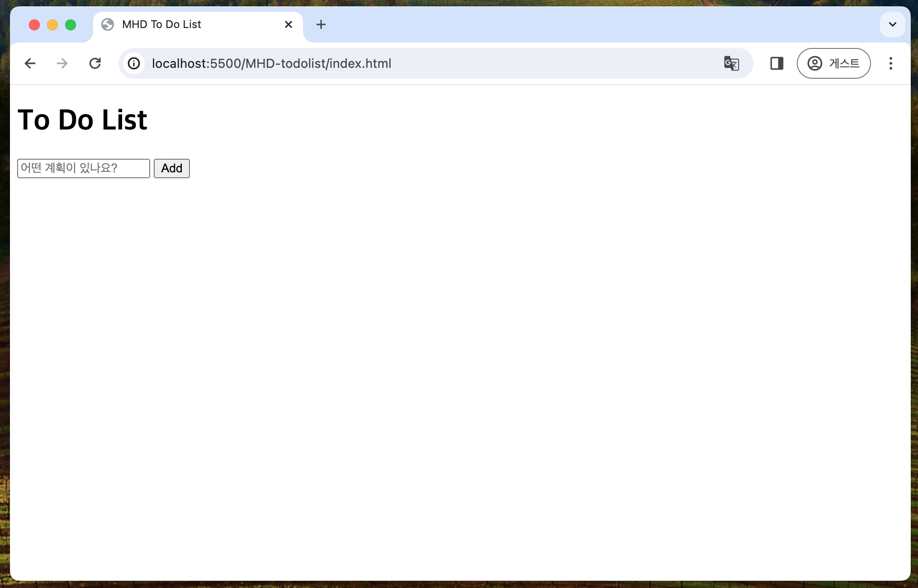Click the globe favicon on the tab

(x=108, y=24)
